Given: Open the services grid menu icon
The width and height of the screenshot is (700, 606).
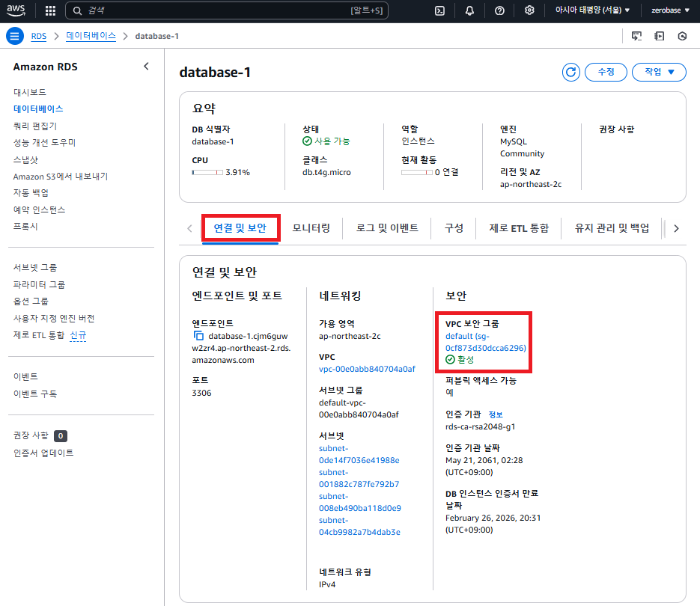Looking at the screenshot, I should (x=50, y=10).
